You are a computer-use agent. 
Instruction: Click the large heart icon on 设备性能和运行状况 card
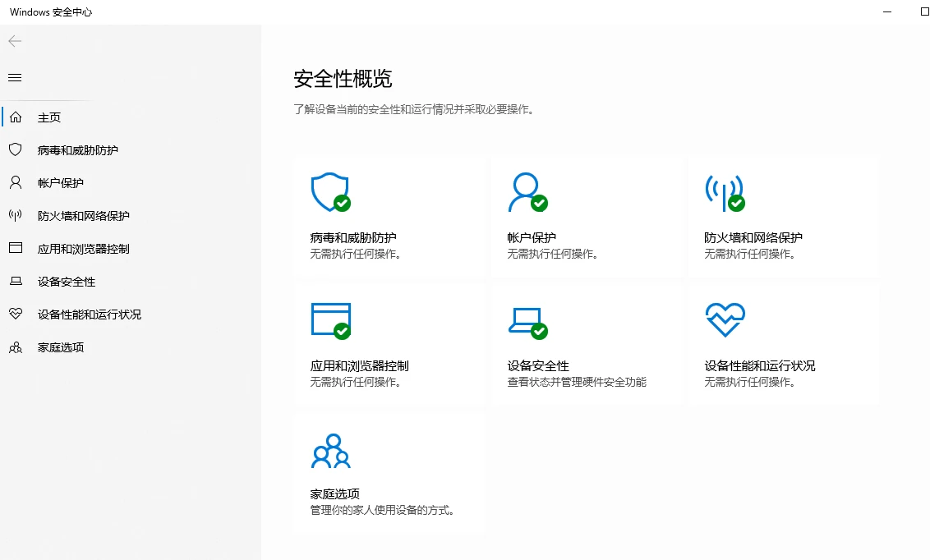[x=725, y=320]
